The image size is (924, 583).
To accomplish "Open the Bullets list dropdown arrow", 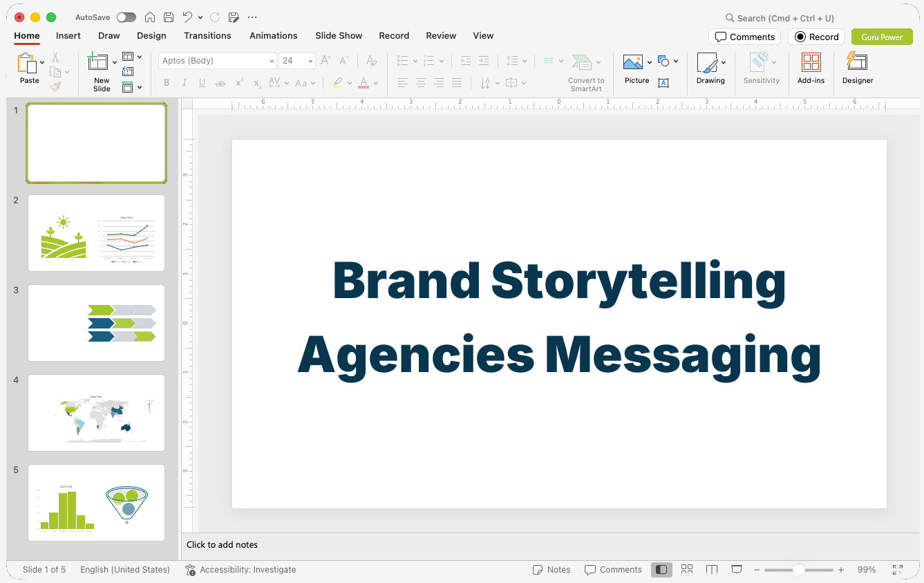I will [x=415, y=61].
